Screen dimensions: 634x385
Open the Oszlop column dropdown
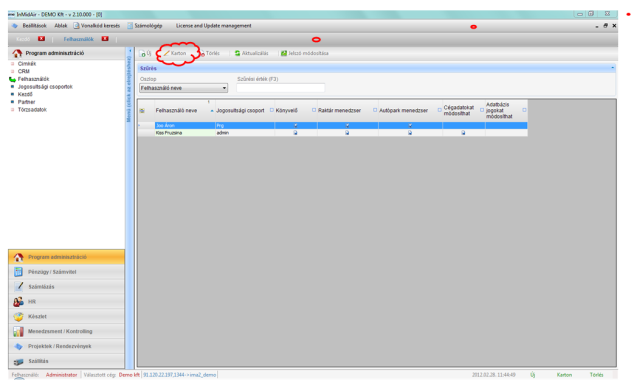(x=224, y=88)
